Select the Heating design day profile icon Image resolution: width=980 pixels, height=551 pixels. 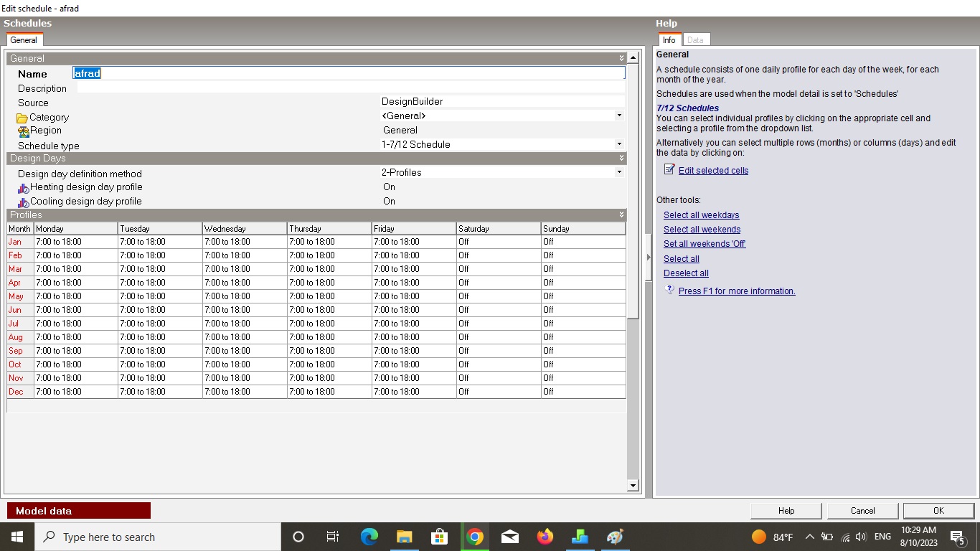click(24, 188)
